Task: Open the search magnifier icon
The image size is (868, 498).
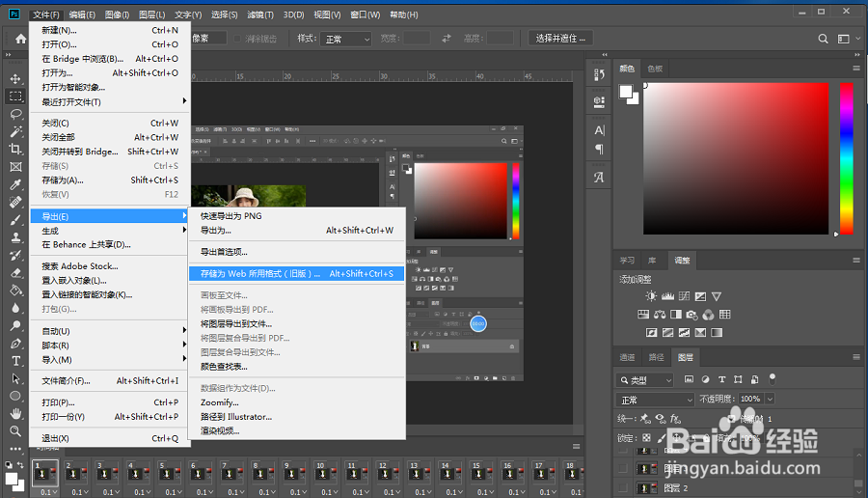Action: tap(824, 39)
